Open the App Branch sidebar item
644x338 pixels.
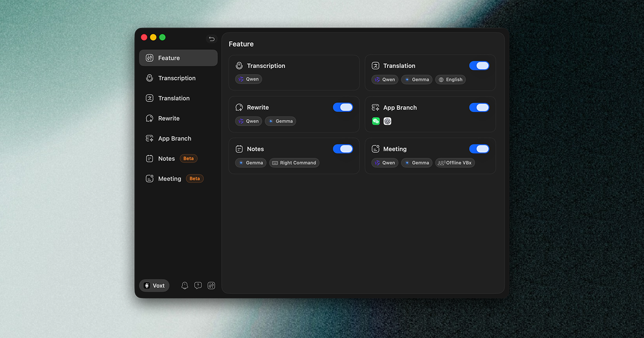(178, 138)
